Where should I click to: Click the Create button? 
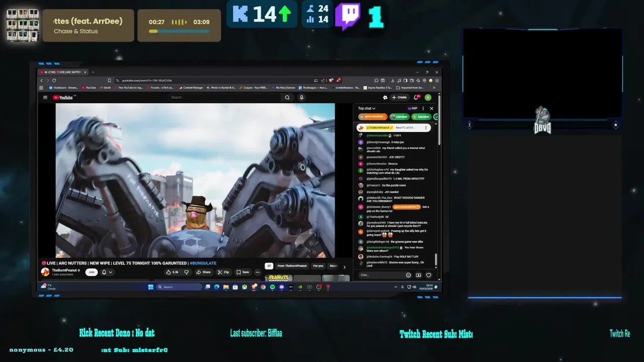[399, 98]
